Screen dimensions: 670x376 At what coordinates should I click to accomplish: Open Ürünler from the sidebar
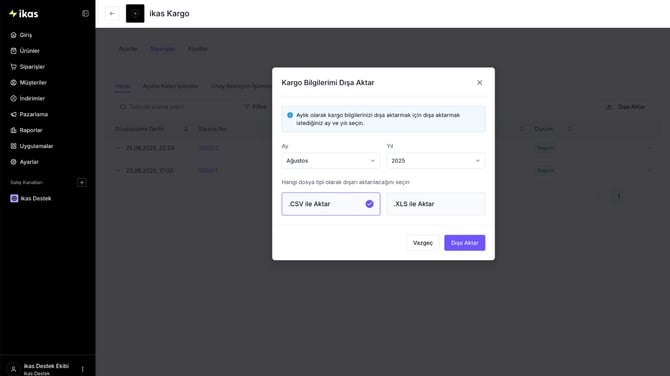click(29, 51)
